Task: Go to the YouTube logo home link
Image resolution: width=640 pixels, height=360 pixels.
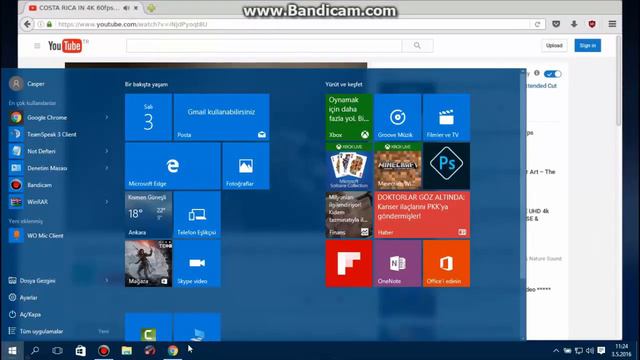Action: [65, 46]
